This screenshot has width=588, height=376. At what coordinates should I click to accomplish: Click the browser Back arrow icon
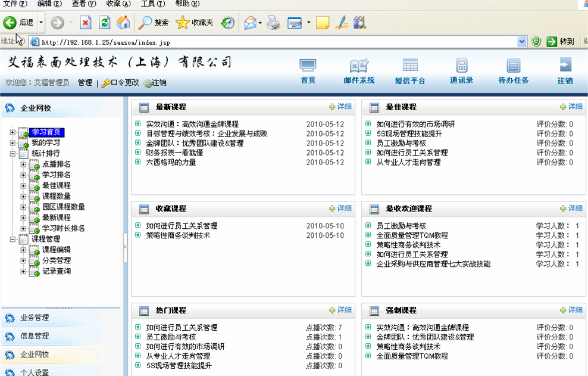click(10, 23)
